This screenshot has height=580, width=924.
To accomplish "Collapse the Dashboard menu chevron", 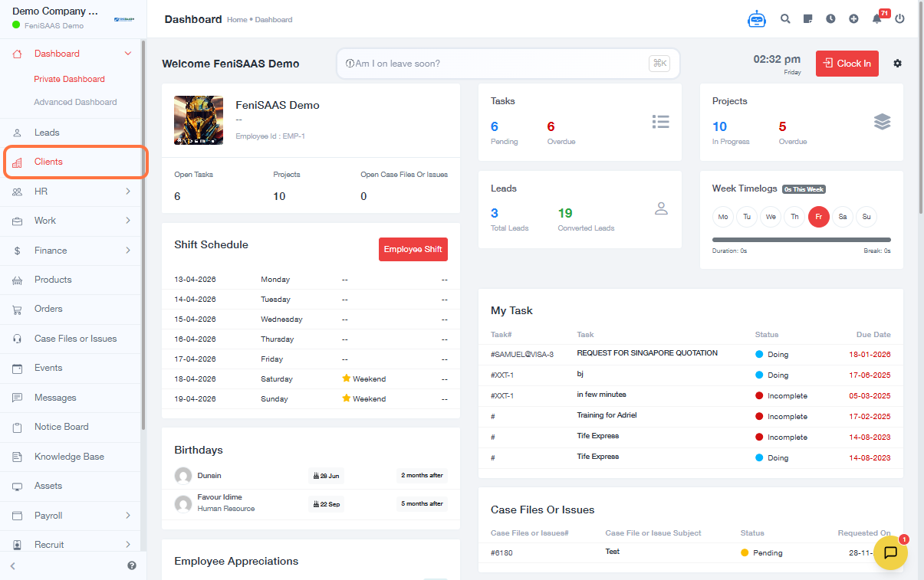I will click(x=128, y=54).
